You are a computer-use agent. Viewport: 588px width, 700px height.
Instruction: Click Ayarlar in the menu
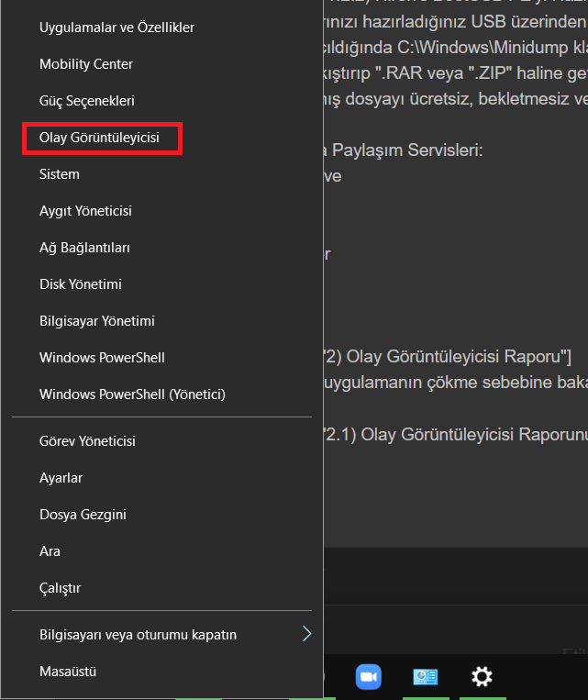point(61,478)
